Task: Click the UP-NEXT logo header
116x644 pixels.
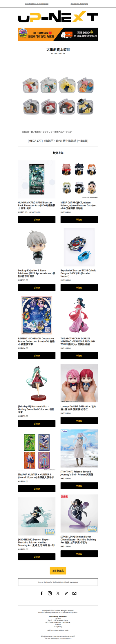Action: 58,16
